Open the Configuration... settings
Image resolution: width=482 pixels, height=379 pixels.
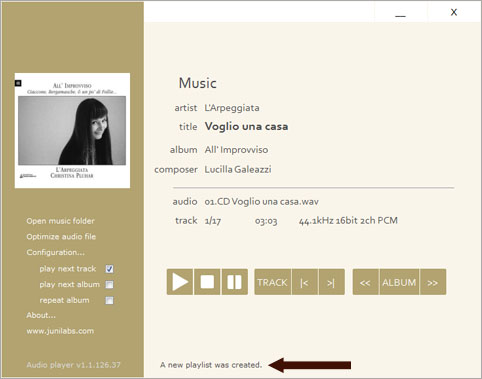click(x=55, y=252)
